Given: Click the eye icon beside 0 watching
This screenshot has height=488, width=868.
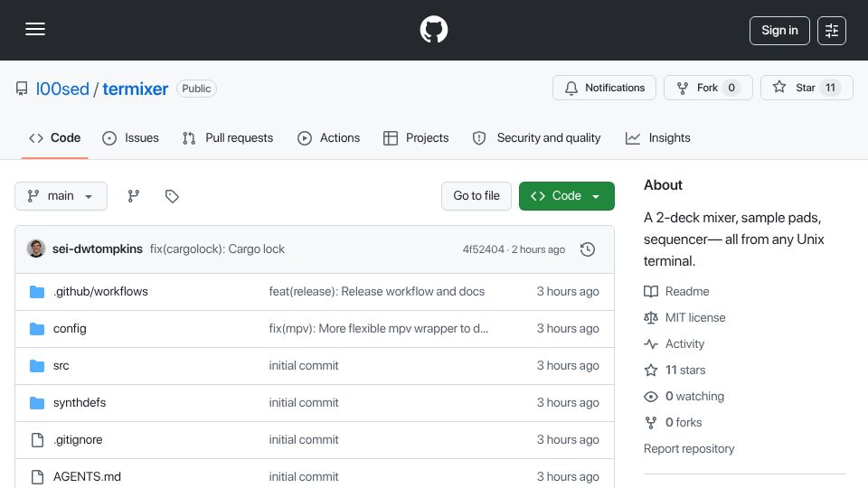Looking at the screenshot, I should point(651,396).
